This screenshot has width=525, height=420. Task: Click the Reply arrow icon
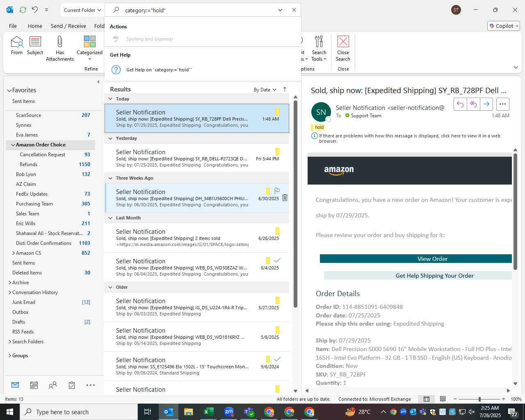coord(460,104)
